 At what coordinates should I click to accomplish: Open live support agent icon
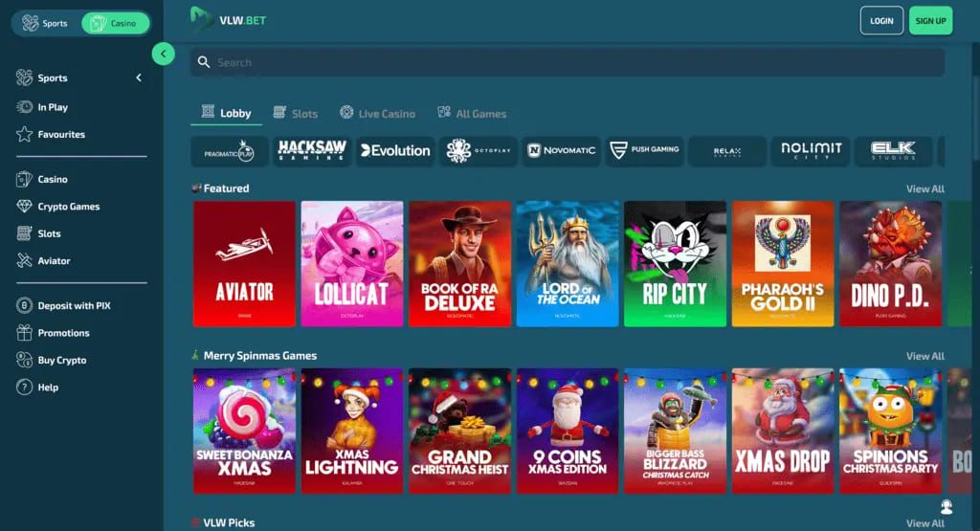(947, 506)
